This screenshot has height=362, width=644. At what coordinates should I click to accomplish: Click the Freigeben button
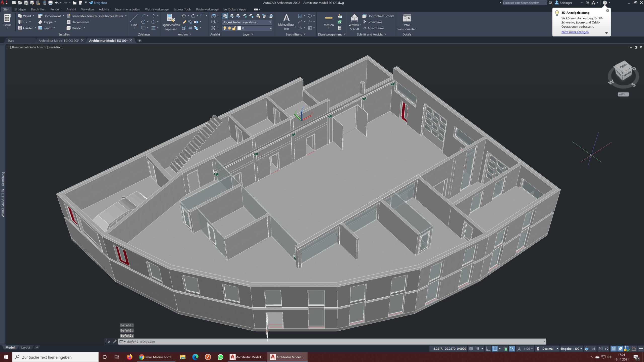[98, 3]
